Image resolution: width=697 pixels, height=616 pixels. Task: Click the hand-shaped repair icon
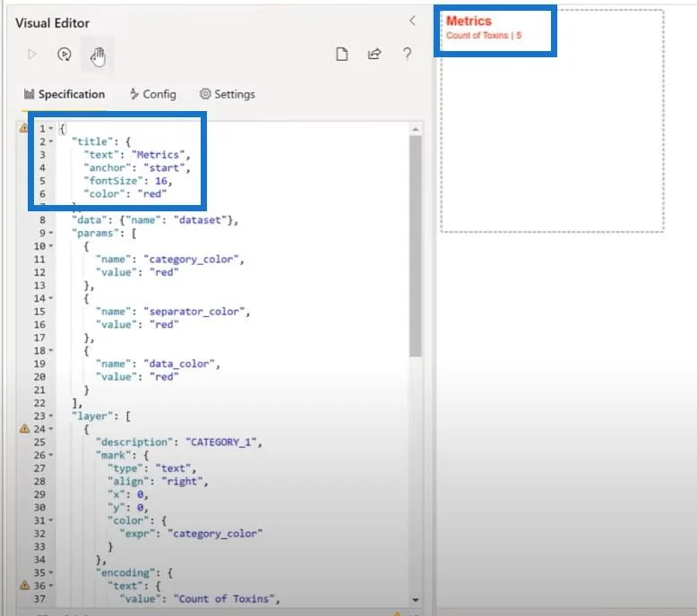coord(98,56)
